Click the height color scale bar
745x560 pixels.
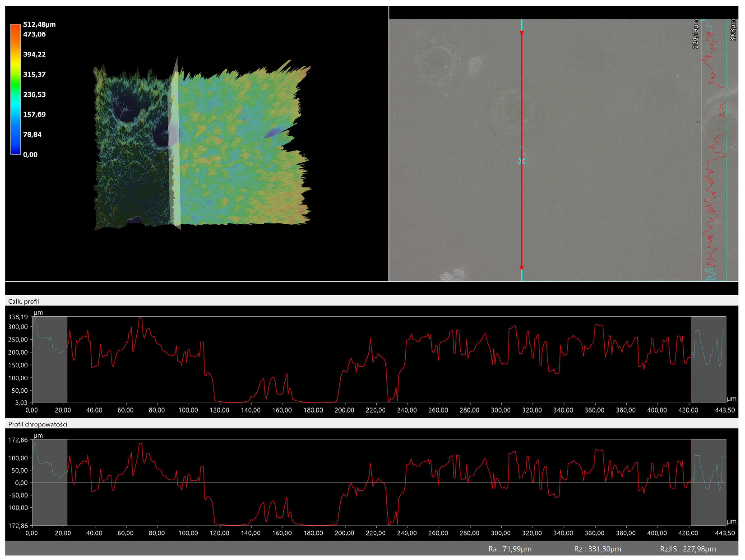coord(16,89)
